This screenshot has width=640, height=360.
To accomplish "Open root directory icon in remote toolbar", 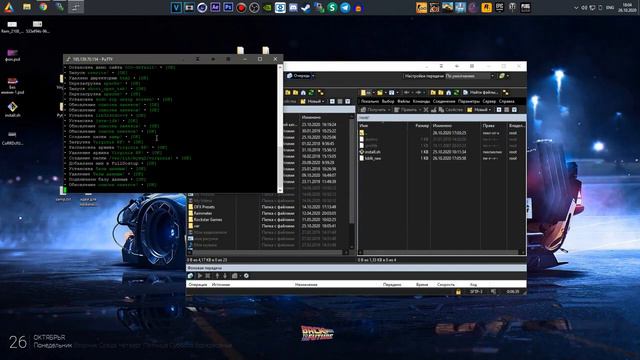I will 441,93.
